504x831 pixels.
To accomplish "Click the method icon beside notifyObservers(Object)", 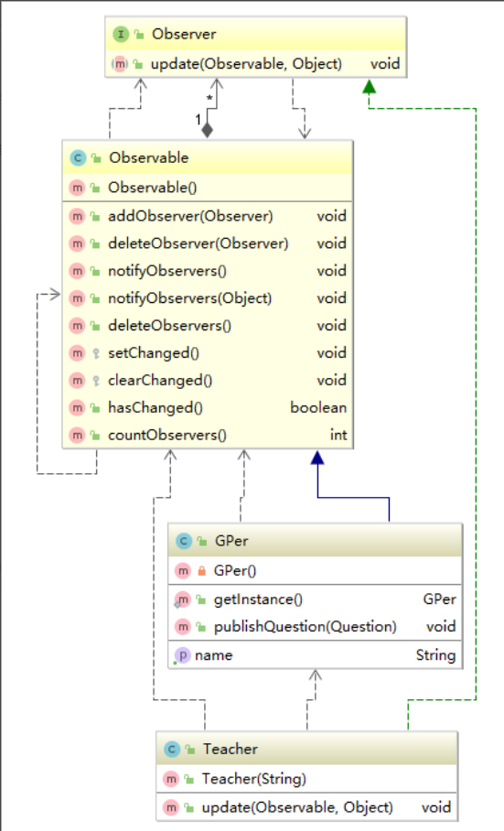I will [x=78, y=298].
